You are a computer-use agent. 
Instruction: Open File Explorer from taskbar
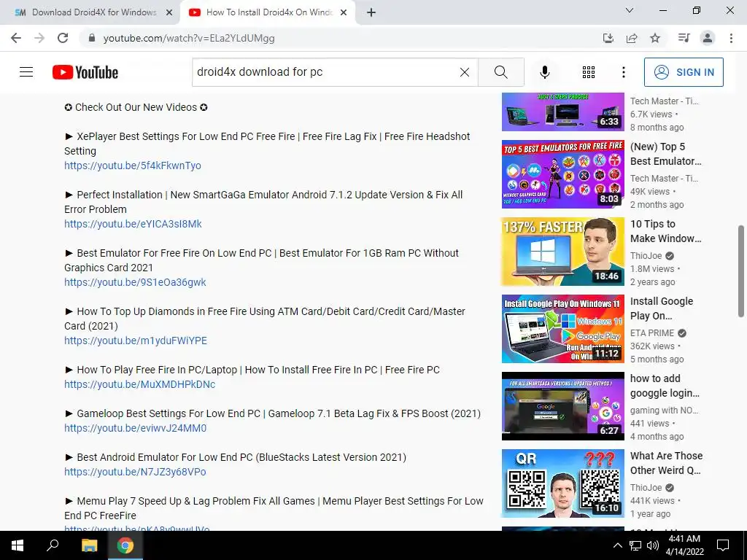[x=89, y=545]
